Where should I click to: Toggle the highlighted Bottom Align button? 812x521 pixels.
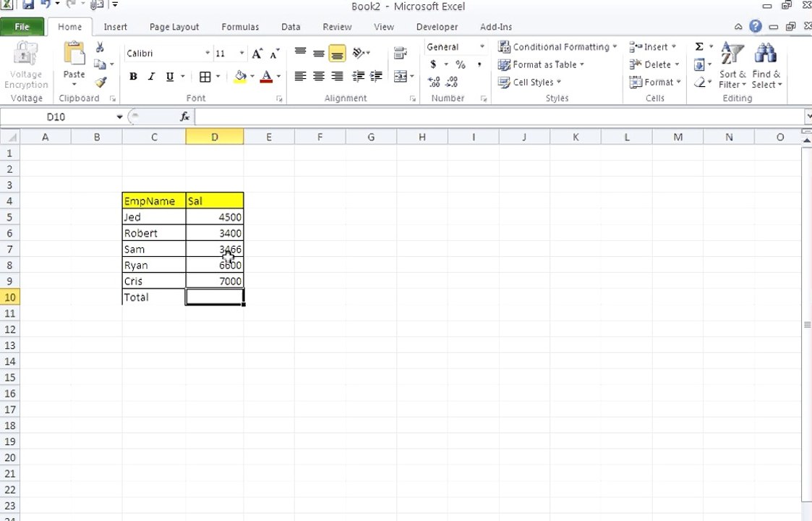coord(337,53)
